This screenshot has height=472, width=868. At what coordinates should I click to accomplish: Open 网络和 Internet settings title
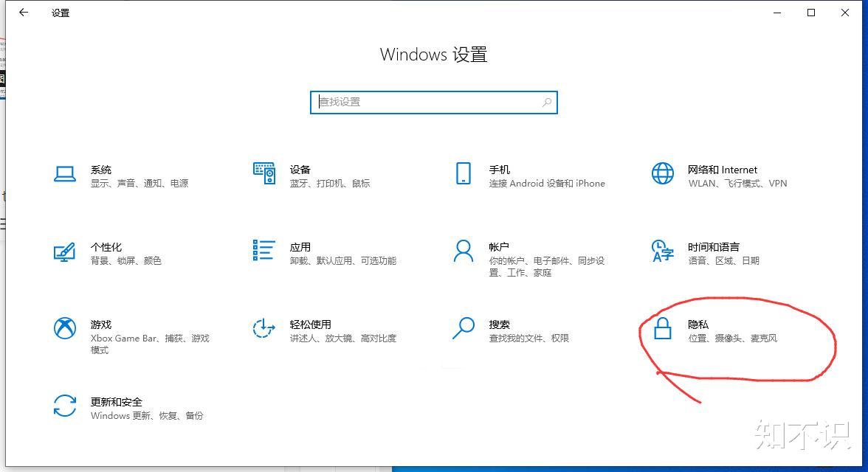click(x=723, y=170)
